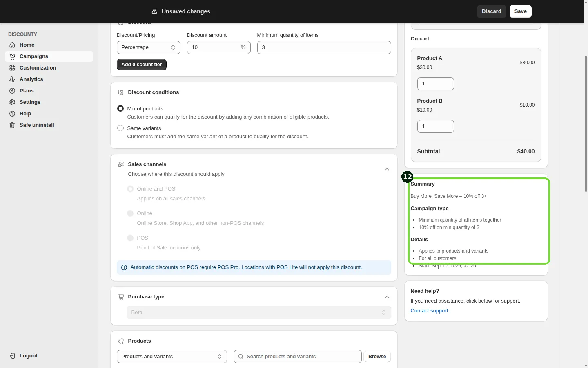The image size is (588, 368).
Task: Click the Products tag icon
Action: pos(121,341)
